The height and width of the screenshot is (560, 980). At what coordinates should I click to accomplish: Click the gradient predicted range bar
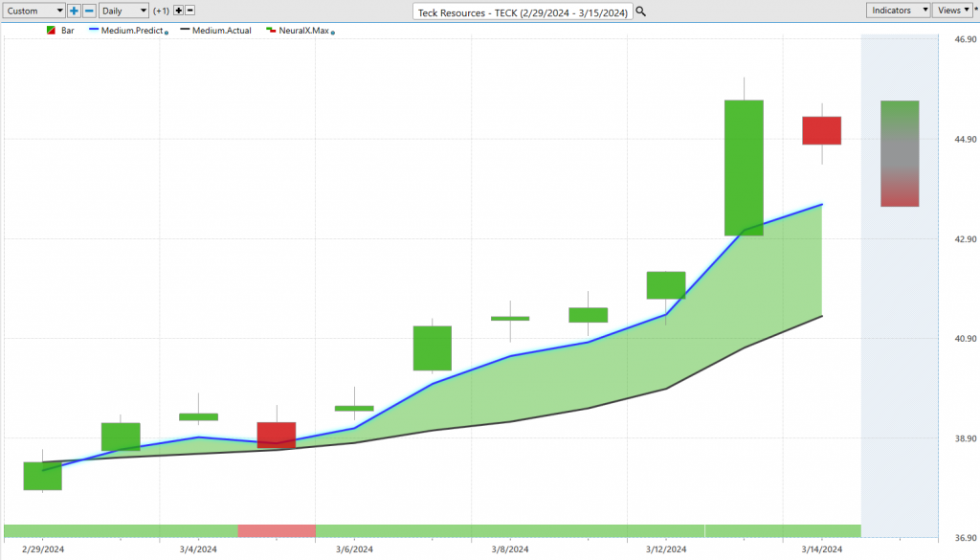click(900, 154)
